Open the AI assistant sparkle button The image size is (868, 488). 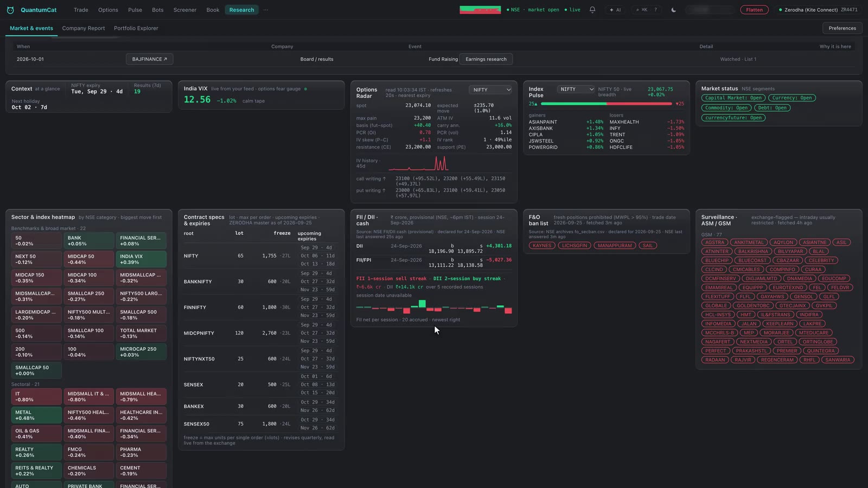615,10
